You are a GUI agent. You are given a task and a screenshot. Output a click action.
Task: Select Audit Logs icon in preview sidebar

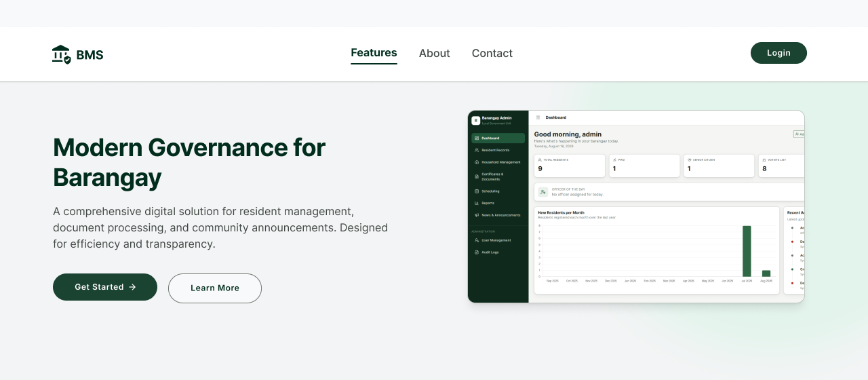[x=477, y=252]
